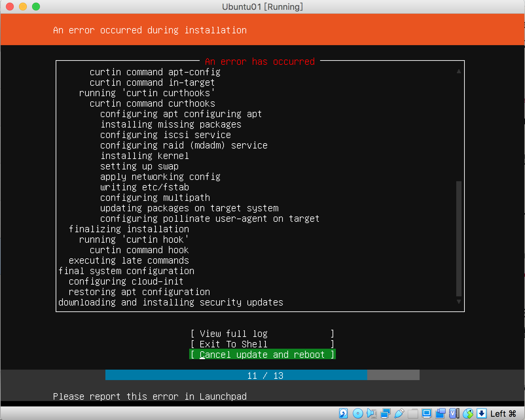Click the hard disk activity icon
Viewport: 525px width, 420px height.
tap(343, 413)
